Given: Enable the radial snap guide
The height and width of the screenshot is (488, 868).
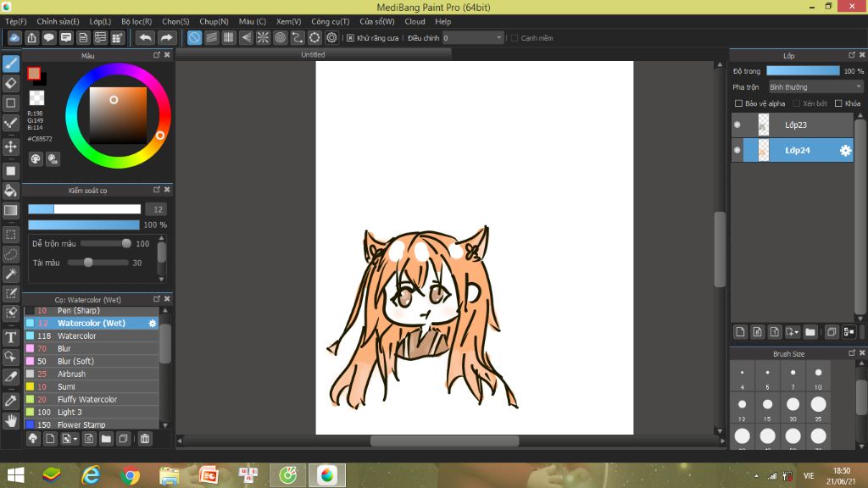Looking at the screenshot, I should (x=263, y=37).
